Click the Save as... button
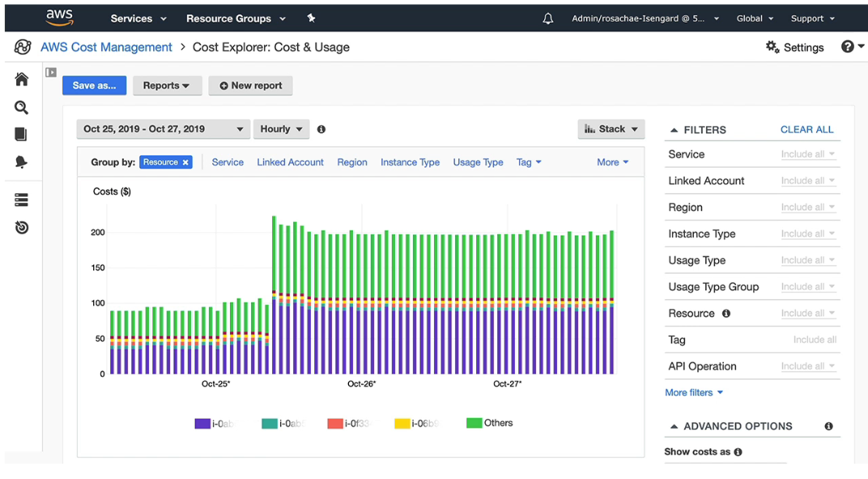This screenshot has height=479, width=868. click(x=94, y=86)
